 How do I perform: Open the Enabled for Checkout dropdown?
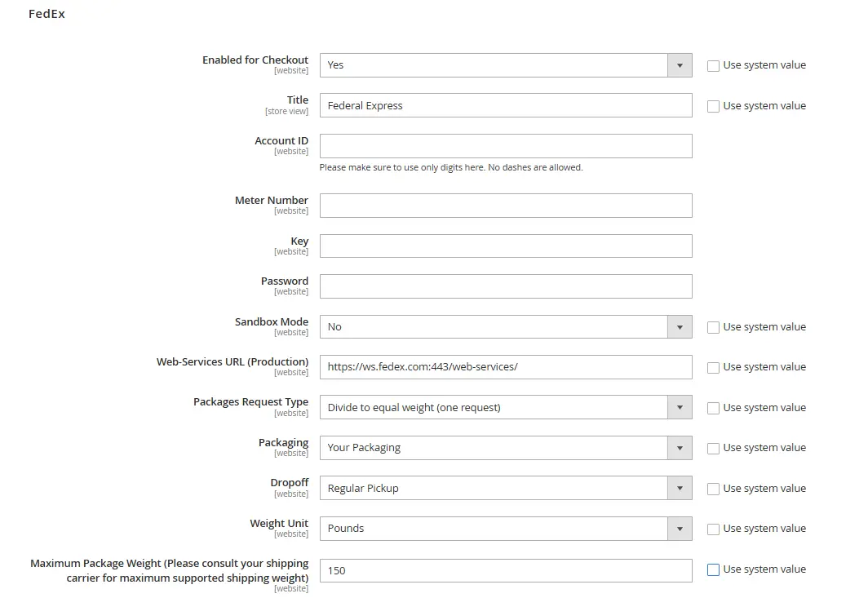point(506,65)
